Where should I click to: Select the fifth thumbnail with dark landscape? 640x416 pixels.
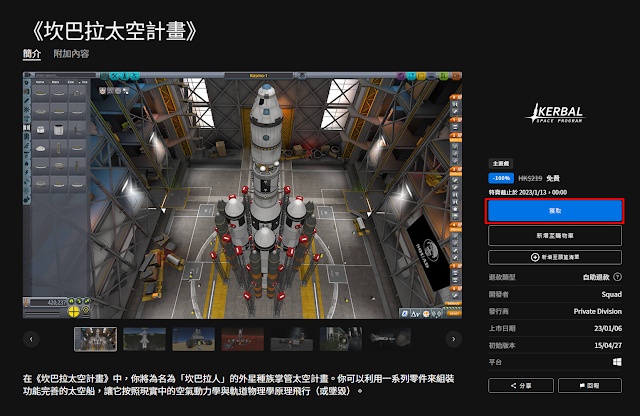tap(291, 339)
